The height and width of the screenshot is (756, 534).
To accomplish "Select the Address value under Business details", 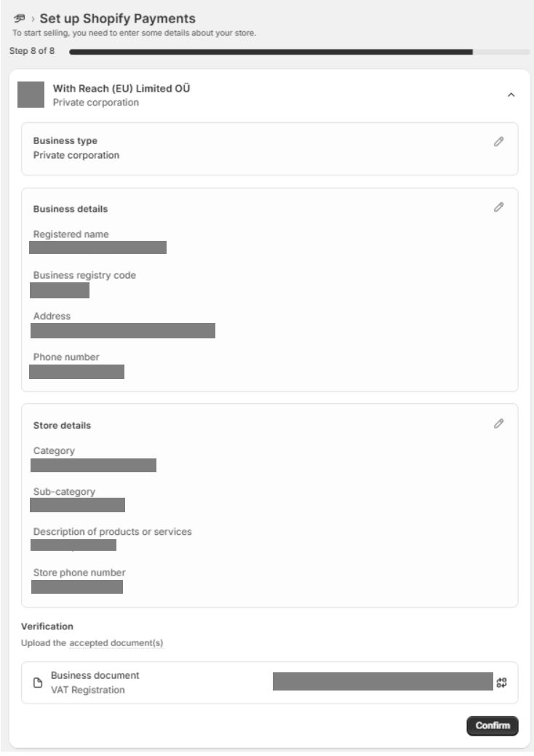I will tap(123, 331).
